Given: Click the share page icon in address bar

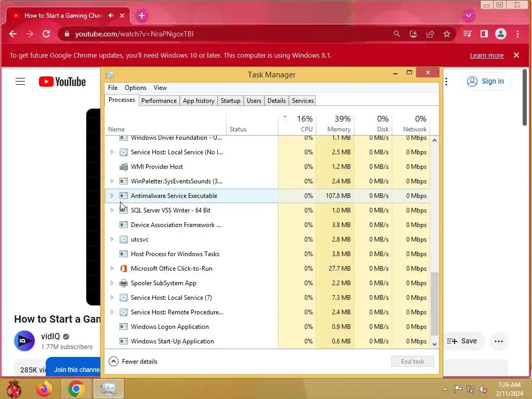Looking at the screenshot, I should pos(430,34).
